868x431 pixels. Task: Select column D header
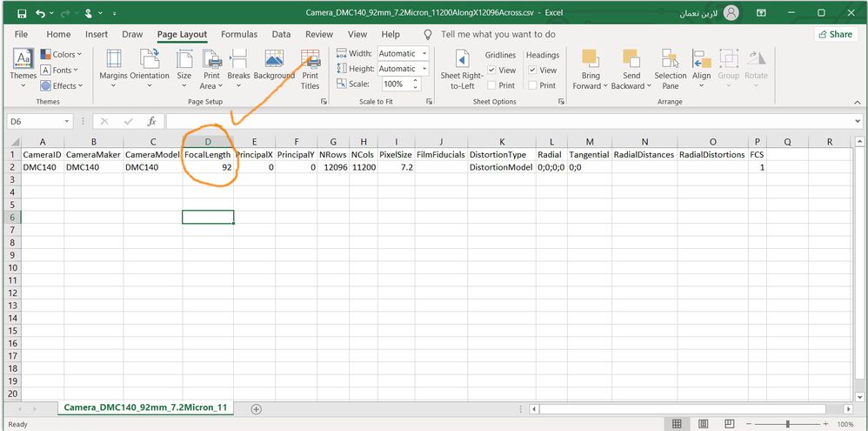click(208, 142)
